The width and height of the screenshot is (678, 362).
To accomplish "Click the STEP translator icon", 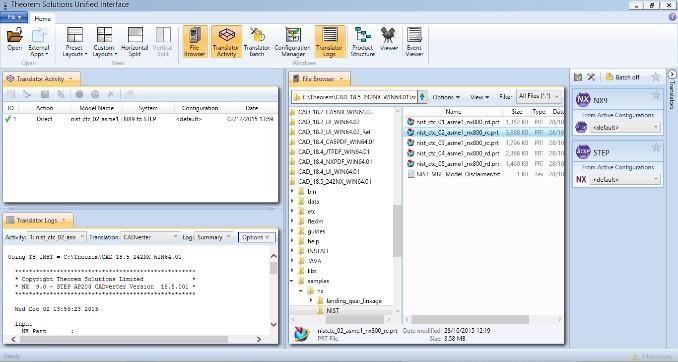I will click(583, 152).
